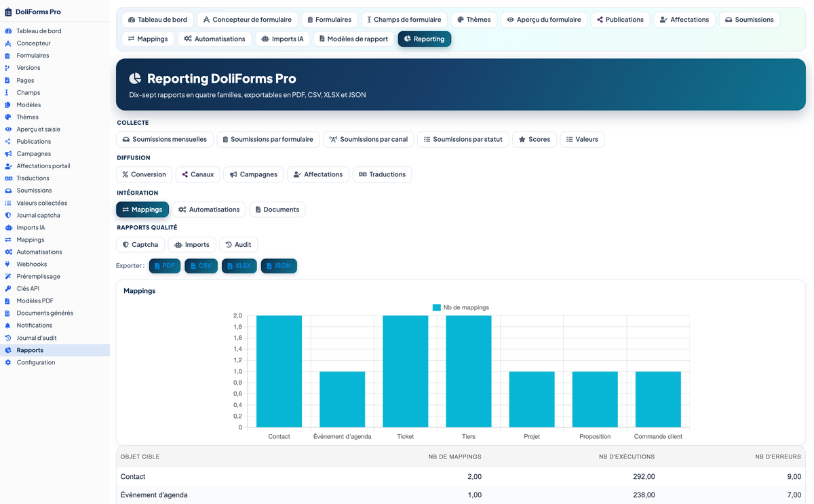Click the Notifications bell icon
The width and height of the screenshot is (814, 504).
8,326
